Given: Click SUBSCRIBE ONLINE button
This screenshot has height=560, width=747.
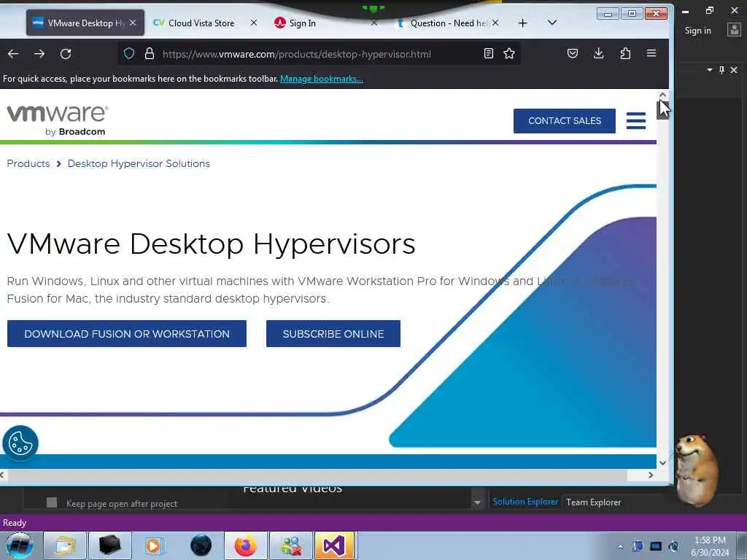Looking at the screenshot, I should pos(333,334).
